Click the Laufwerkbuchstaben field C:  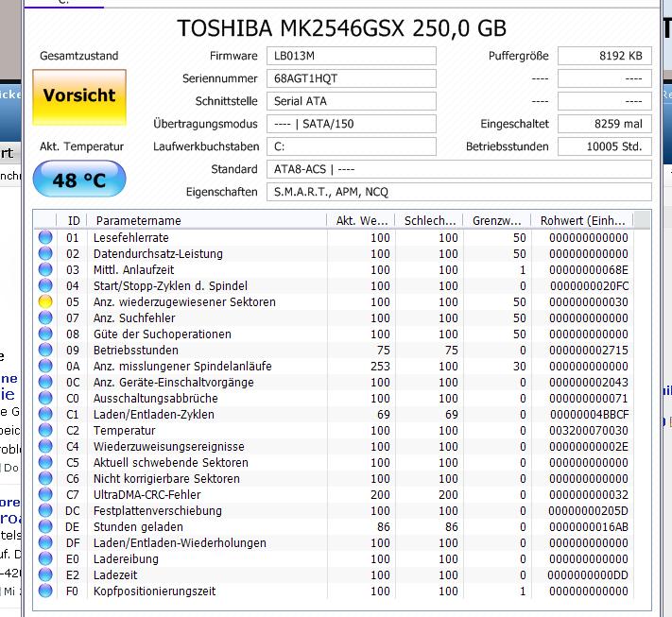[352, 146]
